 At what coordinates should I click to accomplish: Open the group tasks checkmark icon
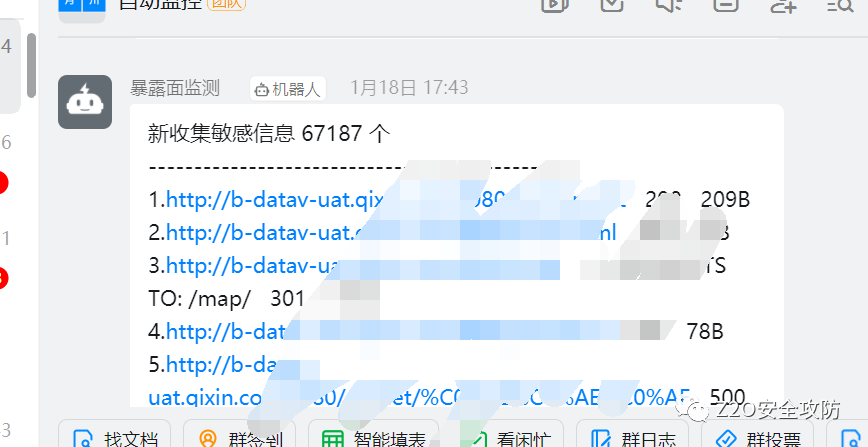(612, 4)
